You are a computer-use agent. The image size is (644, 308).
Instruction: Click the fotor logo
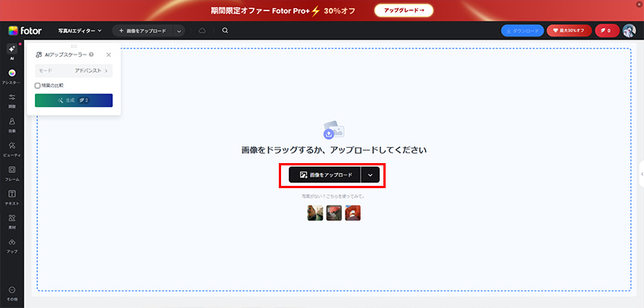coord(25,31)
